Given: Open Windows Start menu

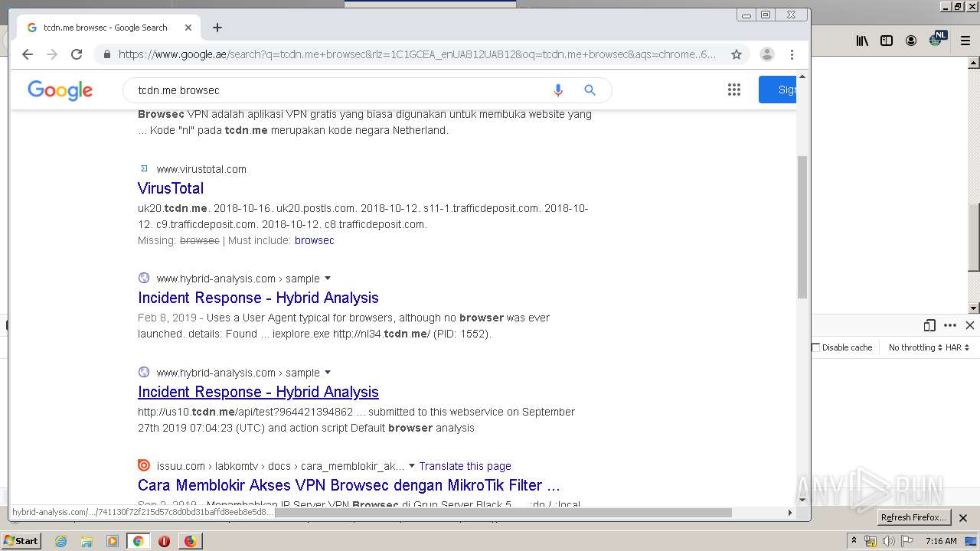Looking at the screenshot, I should coord(21,540).
